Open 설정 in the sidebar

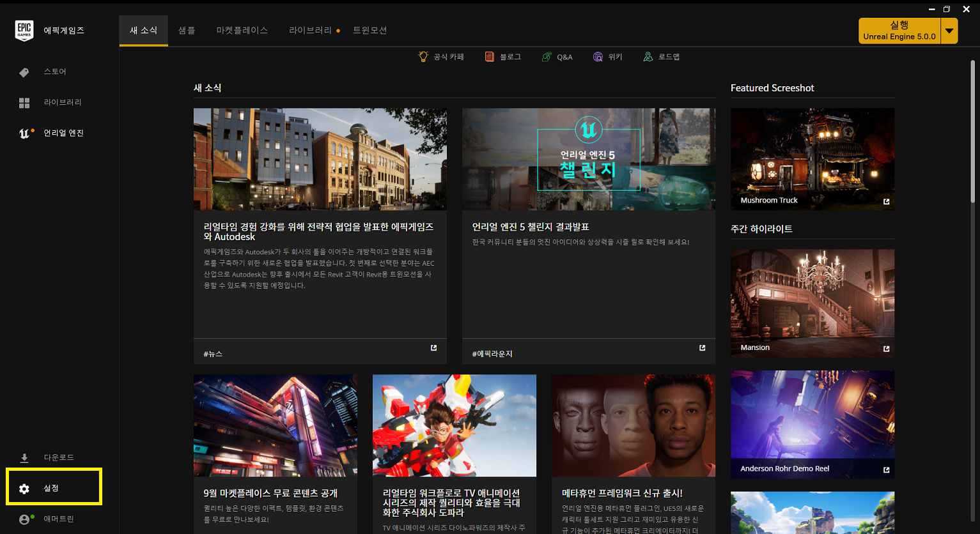(x=51, y=488)
